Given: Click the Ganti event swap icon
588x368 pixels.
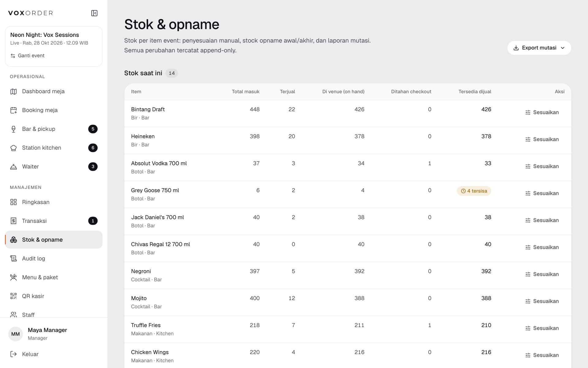Looking at the screenshot, I should [13, 56].
